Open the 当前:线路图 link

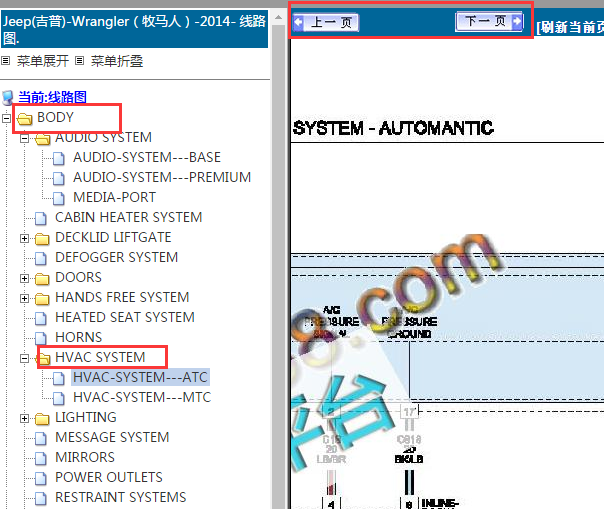(x=52, y=97)
